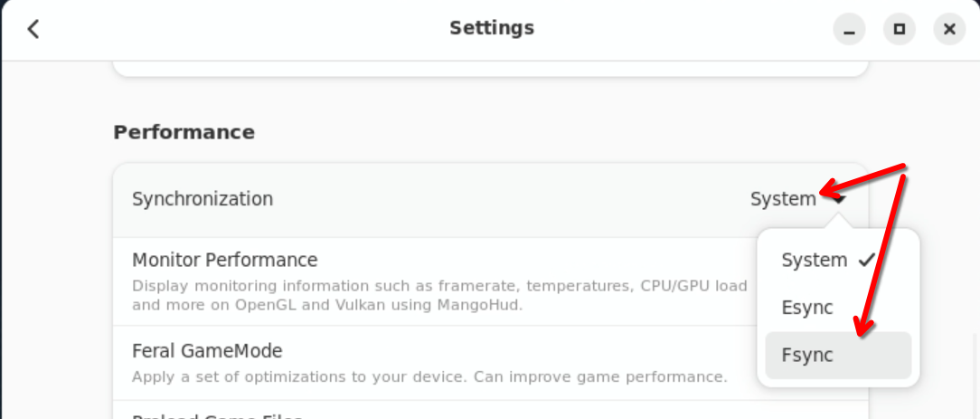Minimize the Settings window
This screenshot has width=980, height=419.
coord(849,29)
